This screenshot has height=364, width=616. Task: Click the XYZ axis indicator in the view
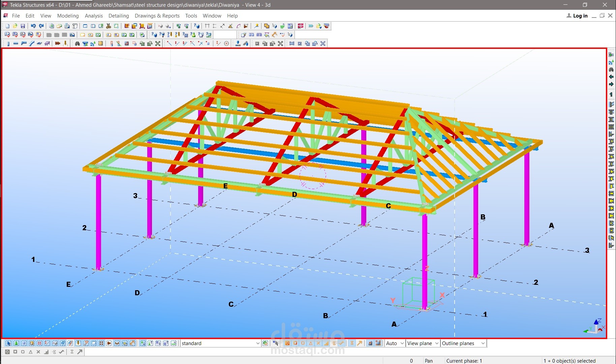[594, 326]
